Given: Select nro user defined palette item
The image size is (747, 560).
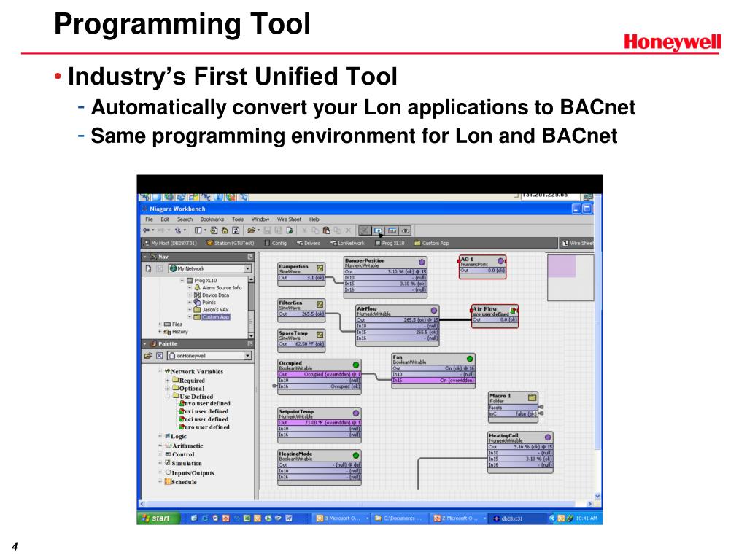Looking at the screenshot, I should coord(204,427).
